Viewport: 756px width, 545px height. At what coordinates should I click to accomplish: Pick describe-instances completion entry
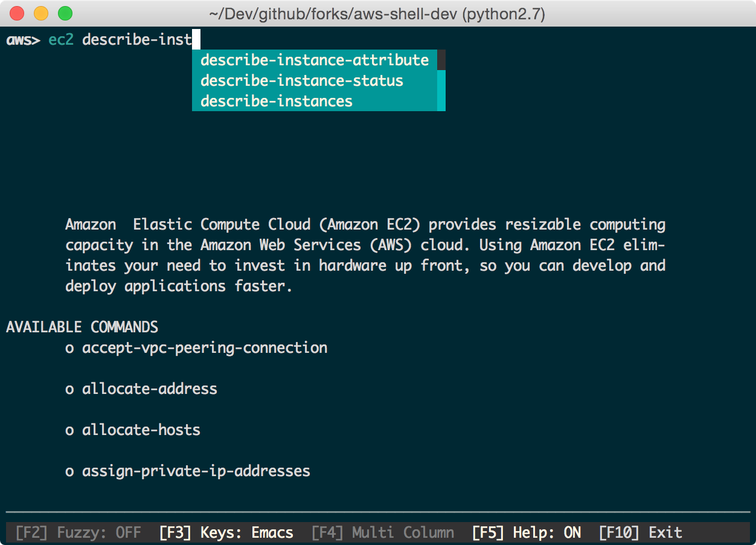[315, 101]
